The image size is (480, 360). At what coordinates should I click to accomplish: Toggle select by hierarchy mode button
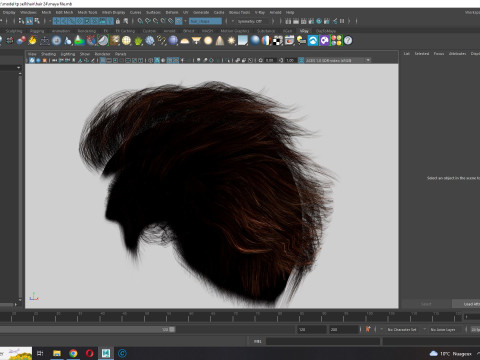tap(22, 21)
